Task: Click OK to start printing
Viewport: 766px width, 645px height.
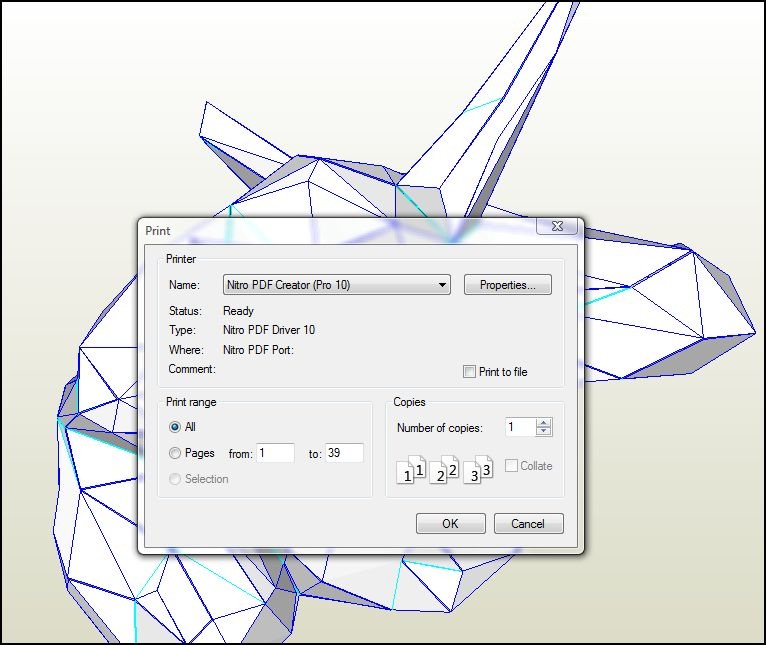Action: coord(450,523)
